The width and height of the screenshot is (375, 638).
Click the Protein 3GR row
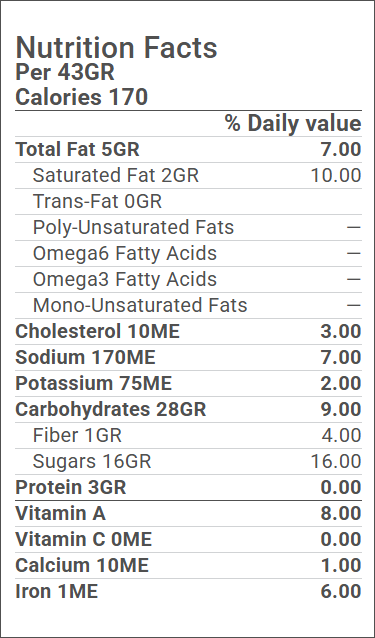click(x=188, y=488)
